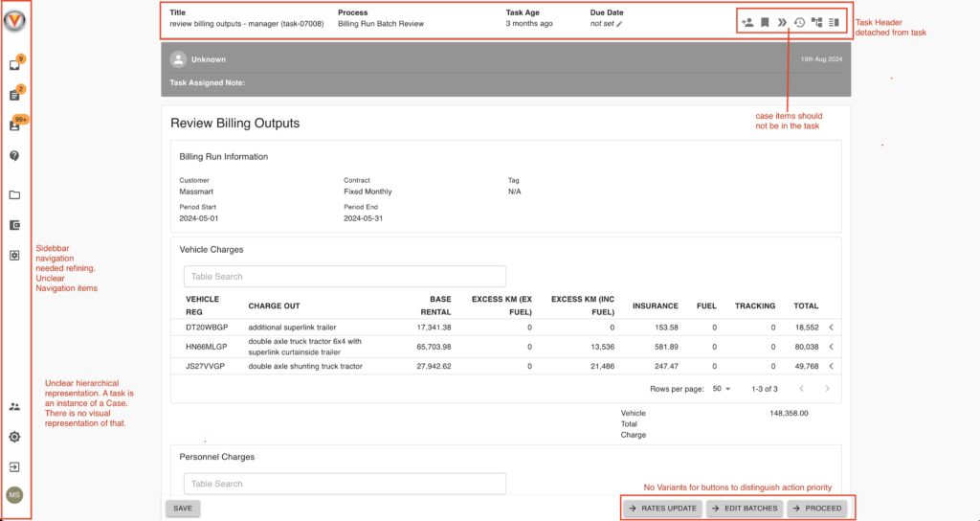This screenshot has height=521, width=980.
Task: Open the help question mark in sidebar
Action: [14, 155]
